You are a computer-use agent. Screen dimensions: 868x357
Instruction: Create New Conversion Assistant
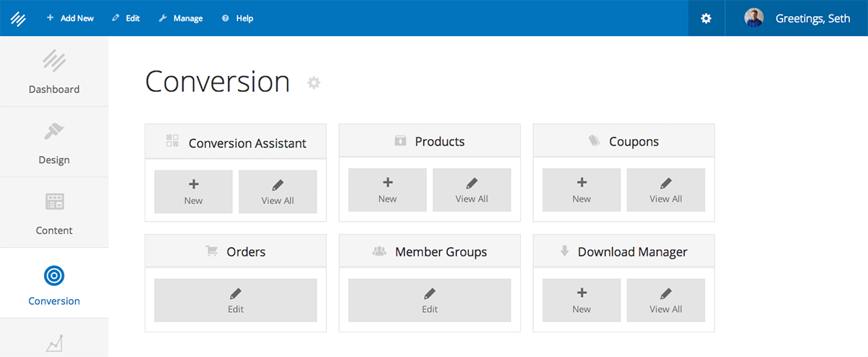tap(193, 192)
